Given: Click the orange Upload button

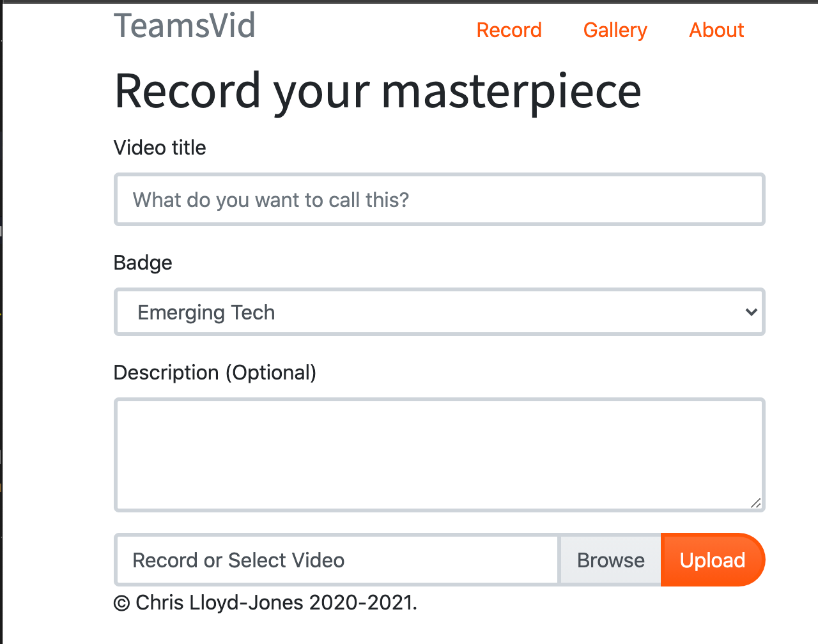Looking at the screenshot, I should click(713, 560).
